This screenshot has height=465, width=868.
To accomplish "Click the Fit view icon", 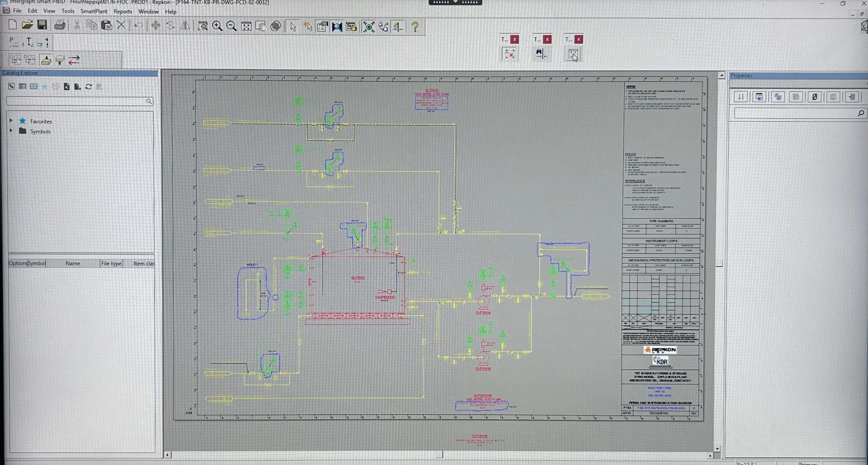I will [x=246, y=26].
